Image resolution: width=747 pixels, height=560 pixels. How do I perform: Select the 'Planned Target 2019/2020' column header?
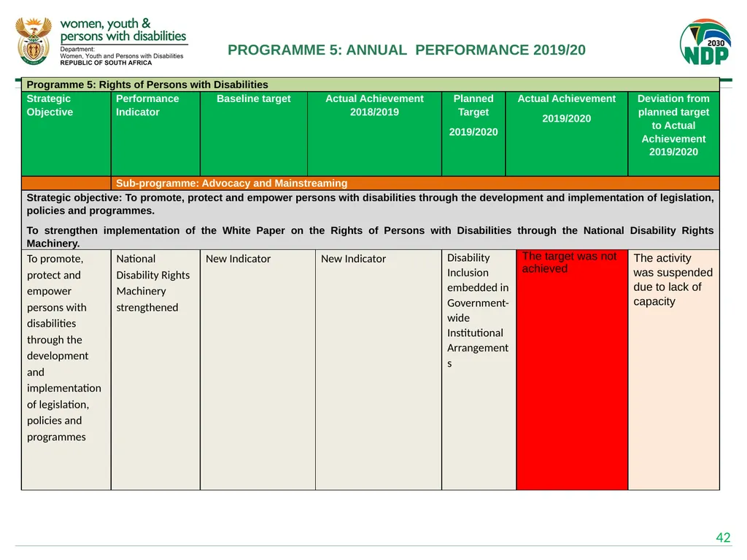click(473, 134)
